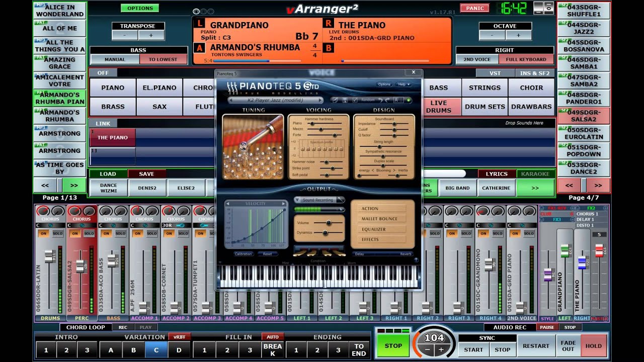The height and width of the screenshot is (362, 644).
Task: Open the Pianoteq Options menu
Action: [x=384, y=84]
